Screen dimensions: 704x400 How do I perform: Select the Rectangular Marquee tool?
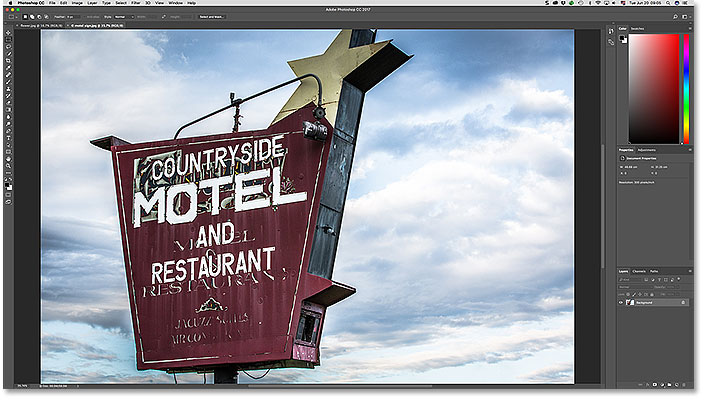[9, 40]
